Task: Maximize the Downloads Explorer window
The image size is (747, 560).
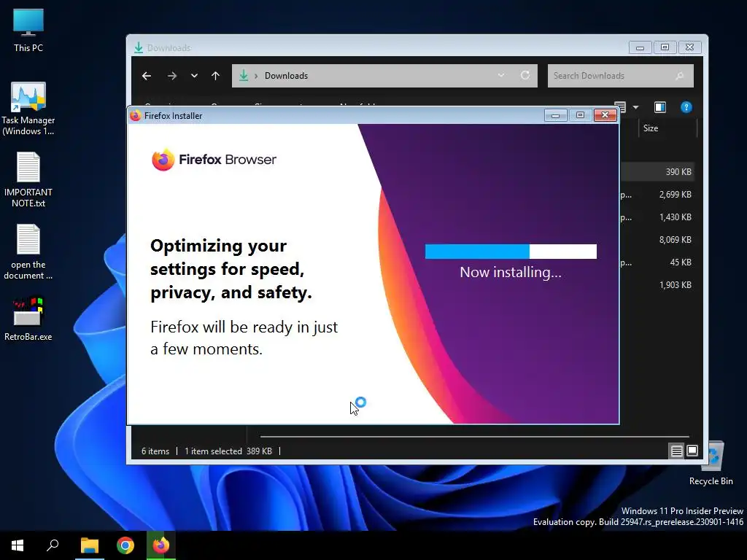Action: pyautogui.click(x=665, y=47)
